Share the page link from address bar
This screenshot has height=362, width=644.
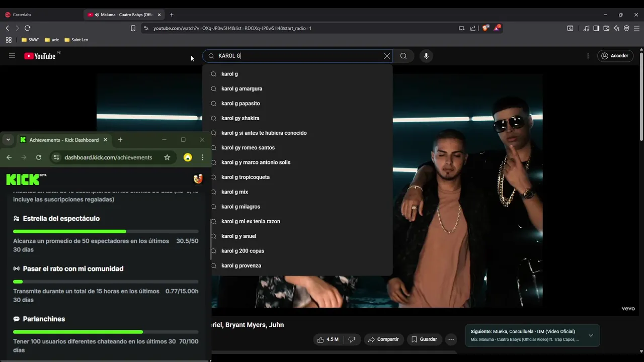473,28
